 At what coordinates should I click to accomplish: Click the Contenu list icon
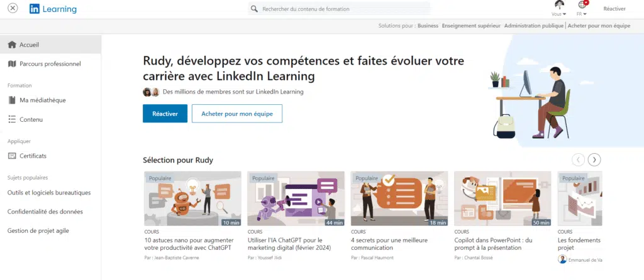point(12,119)
